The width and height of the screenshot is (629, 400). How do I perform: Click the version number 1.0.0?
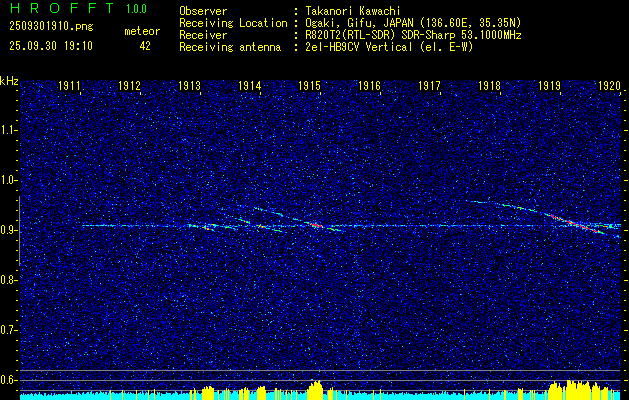[x=136, y=9]
